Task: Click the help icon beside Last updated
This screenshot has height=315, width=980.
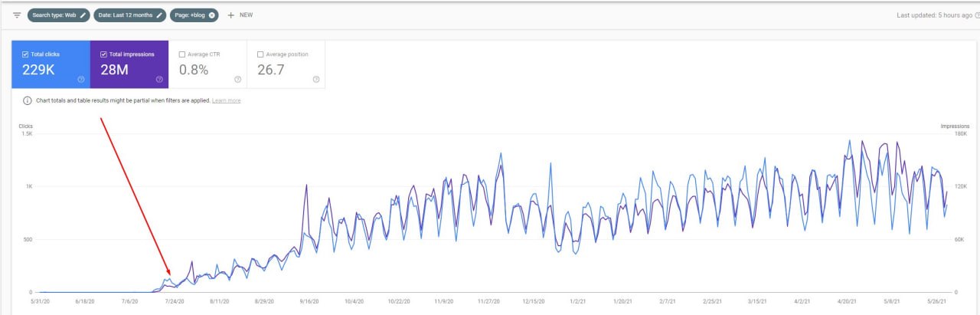Action: point(976,15)
